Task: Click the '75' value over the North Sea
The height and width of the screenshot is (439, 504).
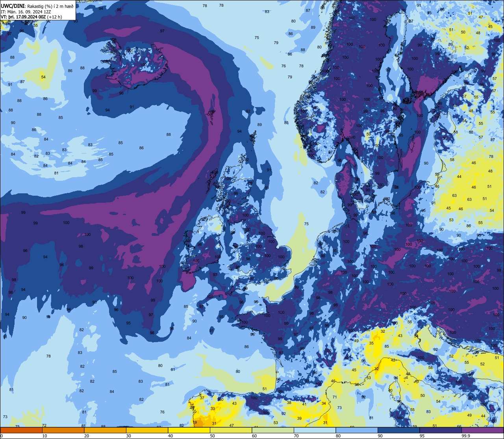Action: pos(306,224)
